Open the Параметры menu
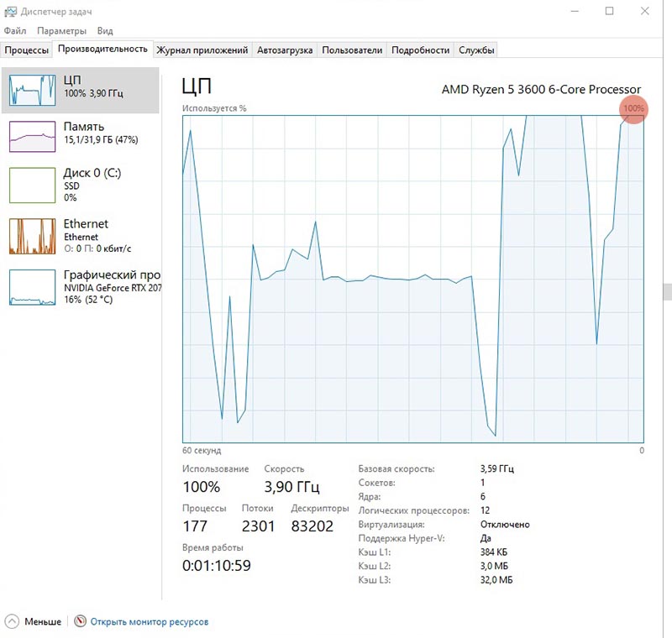Image resolution: width=672 pixels, height=638 pixels. click(61, 31)
